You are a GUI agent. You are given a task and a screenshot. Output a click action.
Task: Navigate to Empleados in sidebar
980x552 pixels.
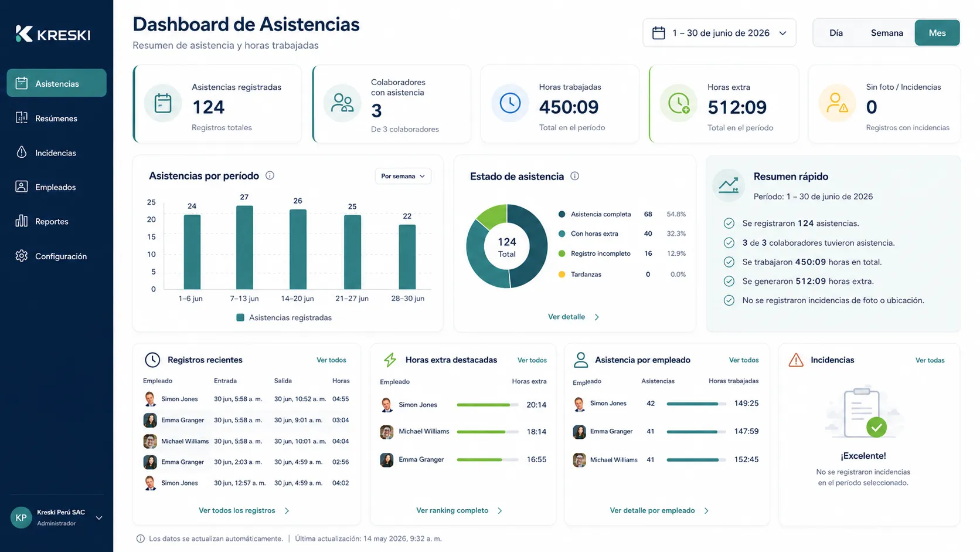57,187
